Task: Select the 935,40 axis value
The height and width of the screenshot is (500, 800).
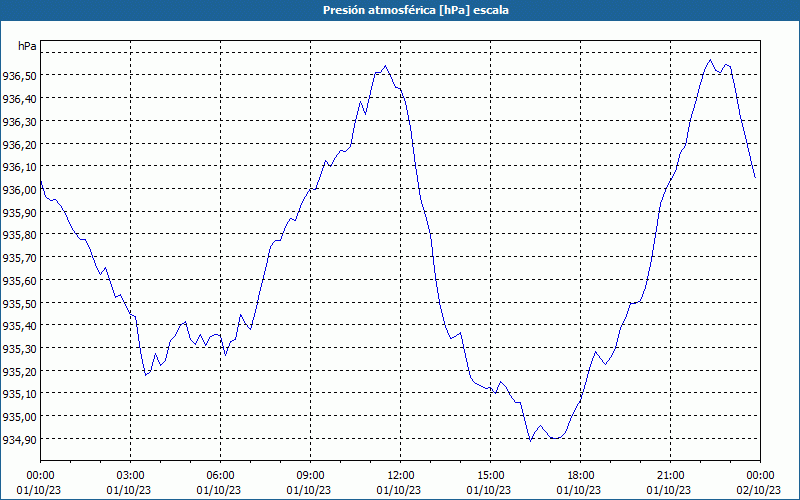Action: pos(19,326)
